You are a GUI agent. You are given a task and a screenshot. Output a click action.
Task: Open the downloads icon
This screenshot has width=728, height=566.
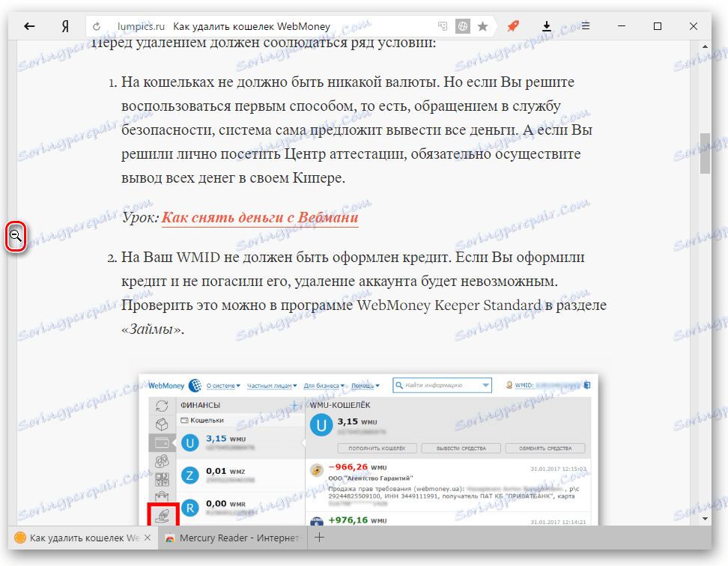click(547, 26)
